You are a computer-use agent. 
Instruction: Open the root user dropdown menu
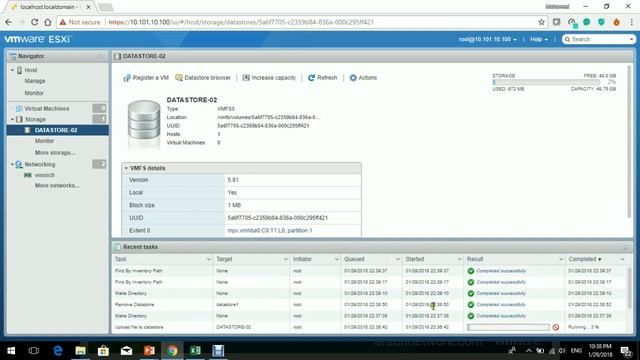487,39
